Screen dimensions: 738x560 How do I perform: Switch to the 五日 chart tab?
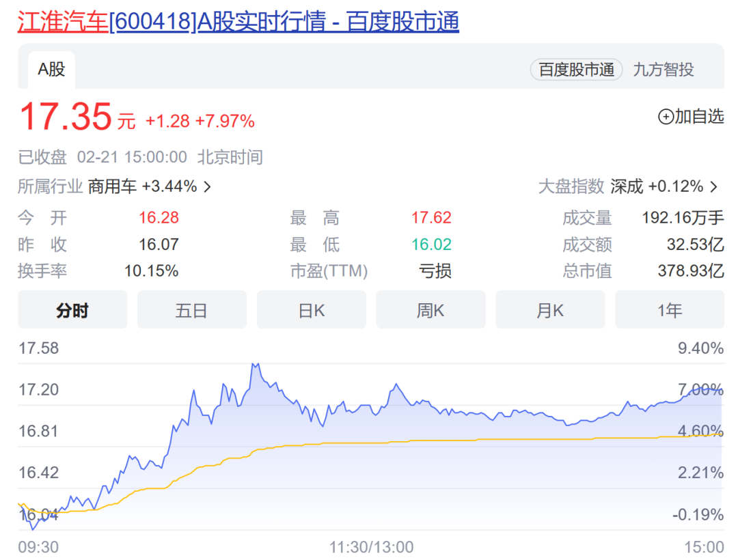191,310
